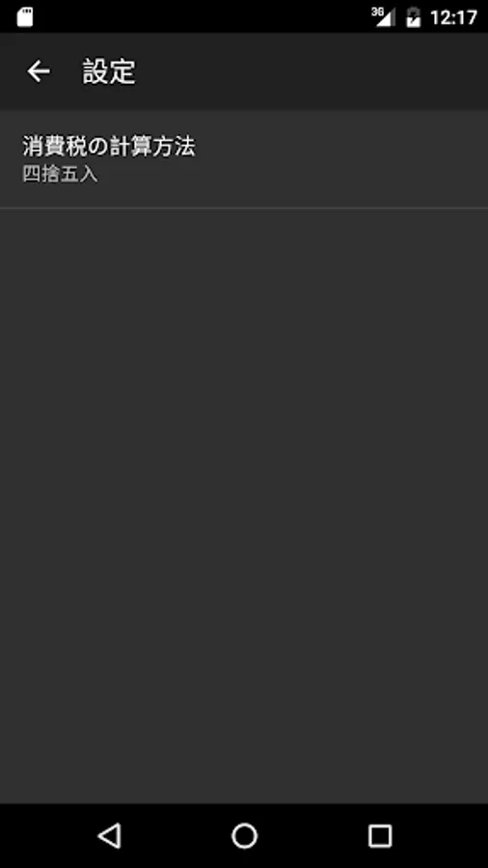The image size is (488, 868).
Task: Tap the 3G signal strength icon
Action: coord(384,16)
